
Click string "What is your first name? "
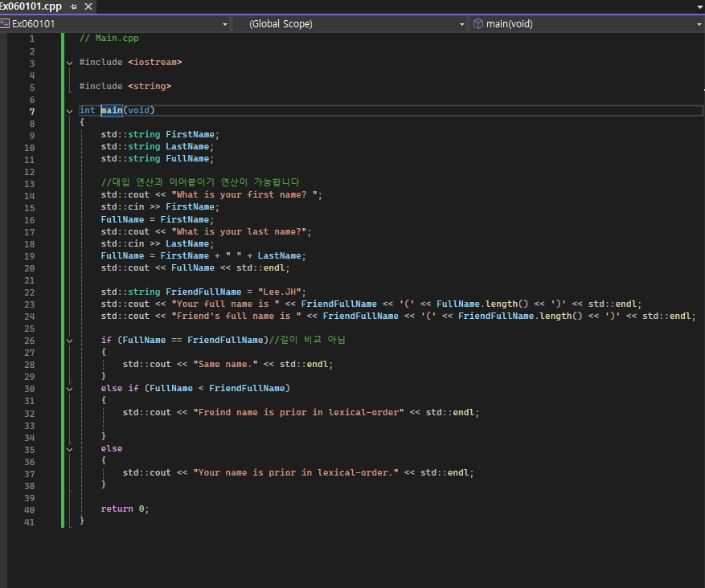[244, 194]
